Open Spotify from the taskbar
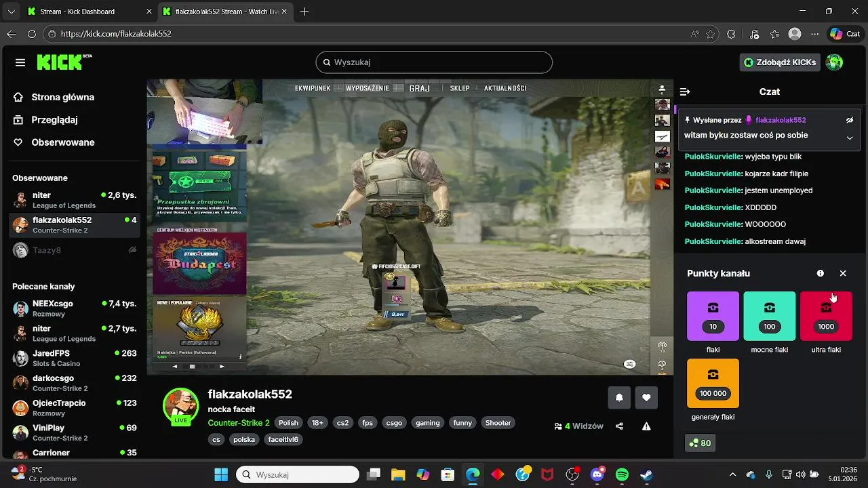 (x=622, y=475)
